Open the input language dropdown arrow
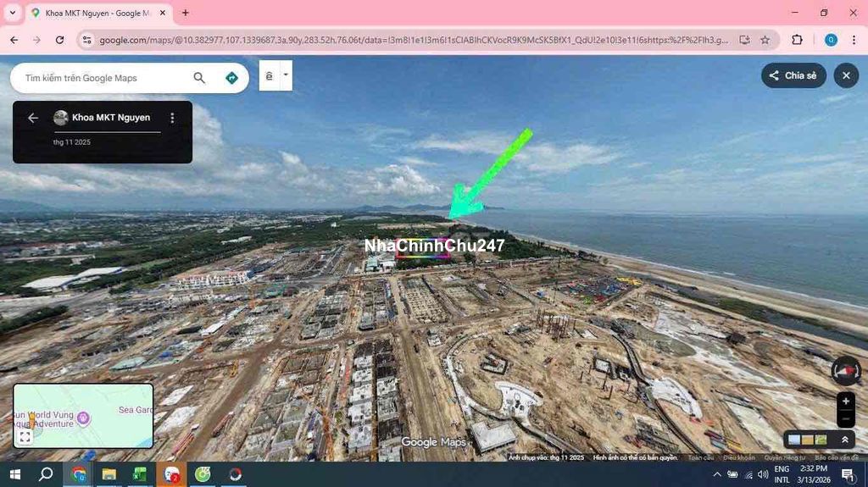 pos(286,75)
